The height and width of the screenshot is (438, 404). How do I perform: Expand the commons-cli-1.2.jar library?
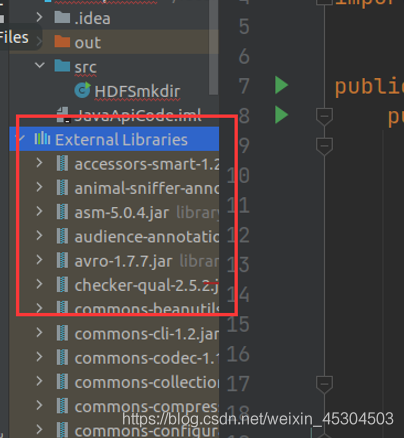(39, 333)
